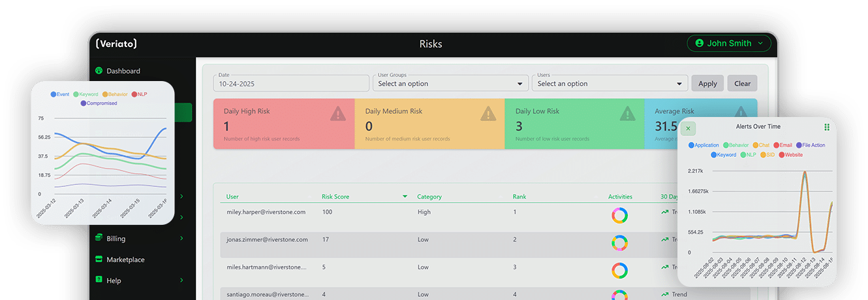The height and width of the screenshot is (300, 868).
Task: Select the Daily High Risk card
Action: point(284,124)
